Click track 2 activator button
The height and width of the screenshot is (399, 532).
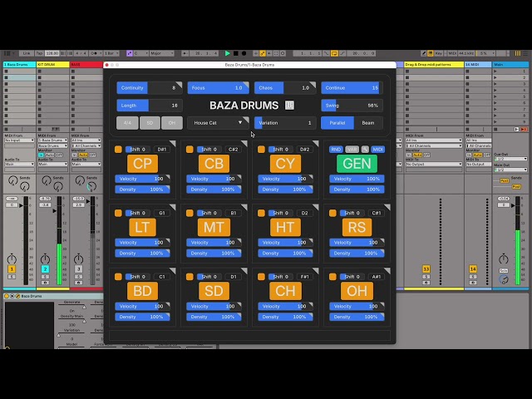(x=45, y=269)
